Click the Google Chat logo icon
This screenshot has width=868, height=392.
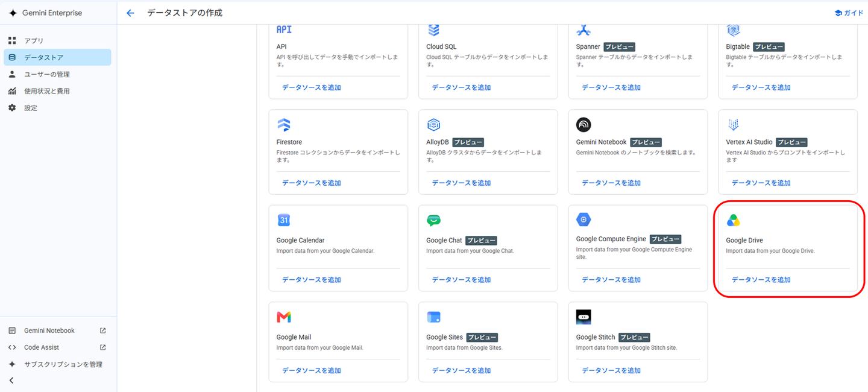[x=433, y=221]
